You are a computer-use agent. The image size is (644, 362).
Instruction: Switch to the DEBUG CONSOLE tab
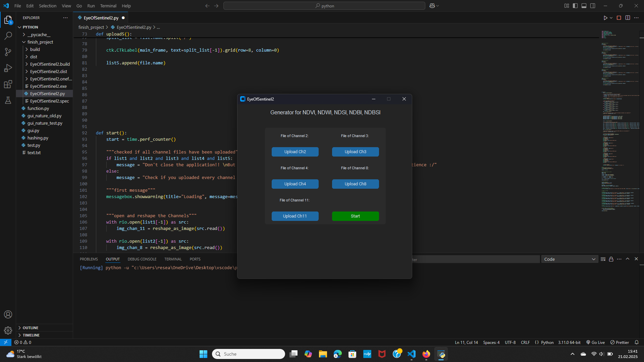(x=142, y=259)
